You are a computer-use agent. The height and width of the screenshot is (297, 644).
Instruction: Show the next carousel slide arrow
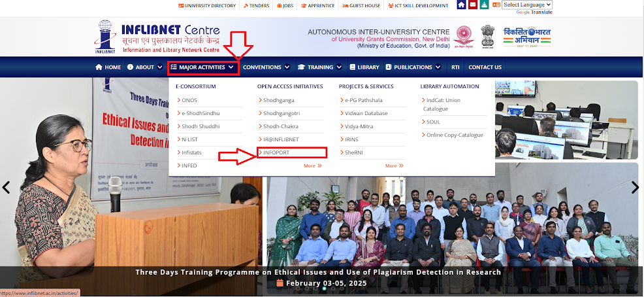pos(636,187)
